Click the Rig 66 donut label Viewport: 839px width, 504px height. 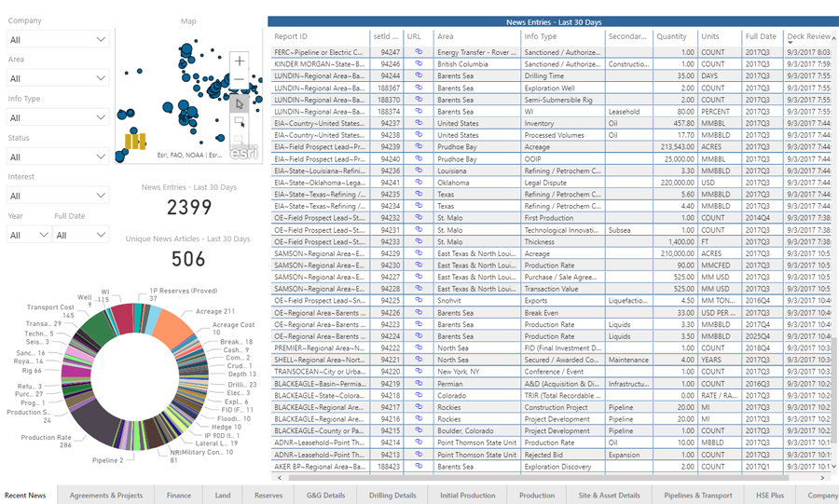[31, 371]
